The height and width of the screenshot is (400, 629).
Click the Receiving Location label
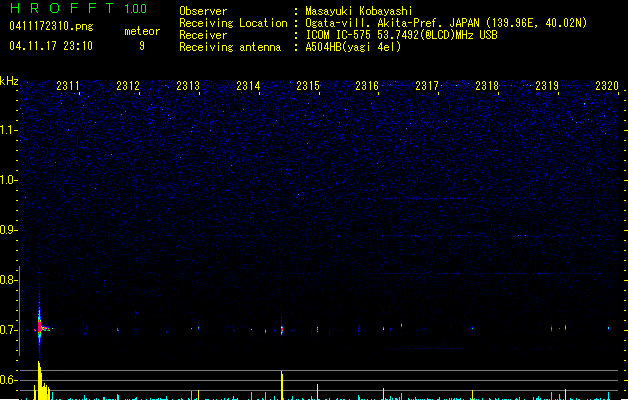pos(233,23)
